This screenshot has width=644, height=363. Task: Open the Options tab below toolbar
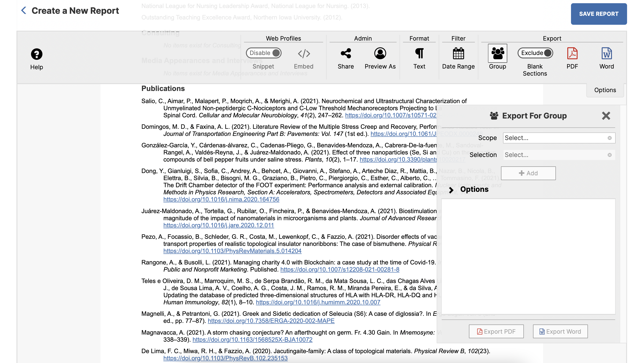pos(605,90)
